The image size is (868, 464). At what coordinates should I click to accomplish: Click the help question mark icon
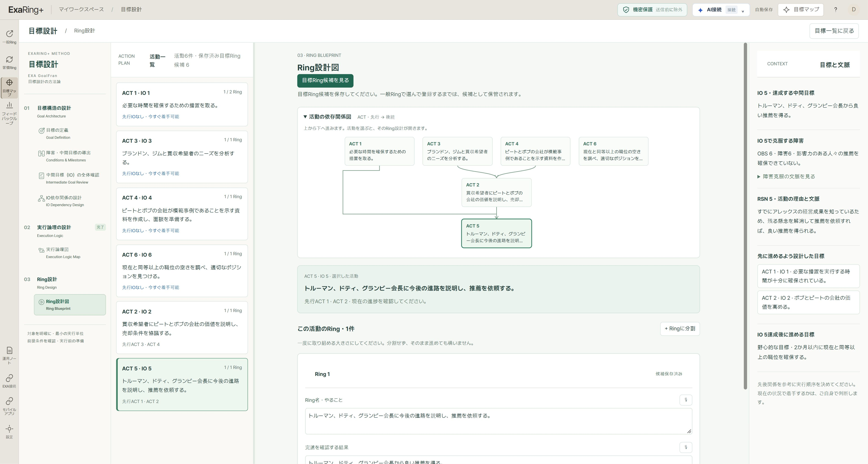[x=835, y=9]
